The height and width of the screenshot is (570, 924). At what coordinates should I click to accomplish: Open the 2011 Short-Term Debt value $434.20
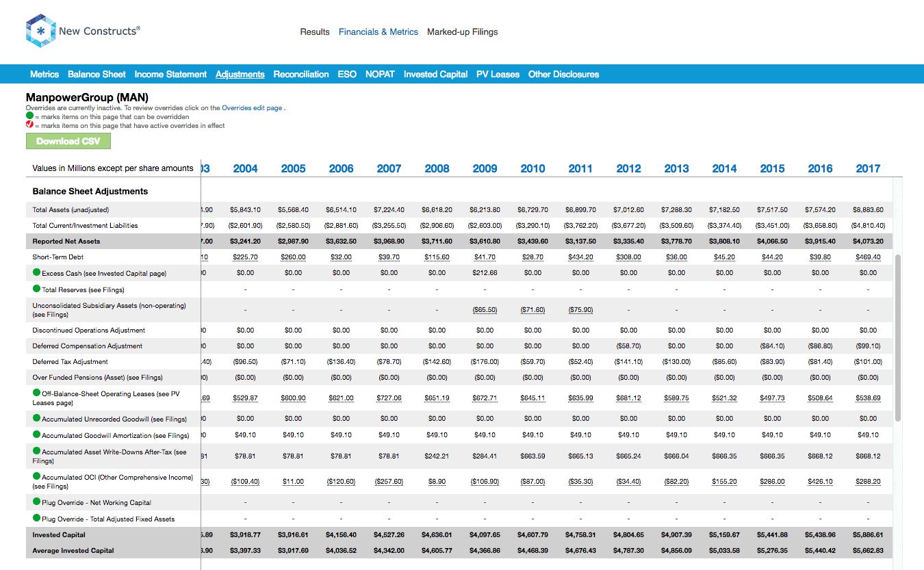580,257
